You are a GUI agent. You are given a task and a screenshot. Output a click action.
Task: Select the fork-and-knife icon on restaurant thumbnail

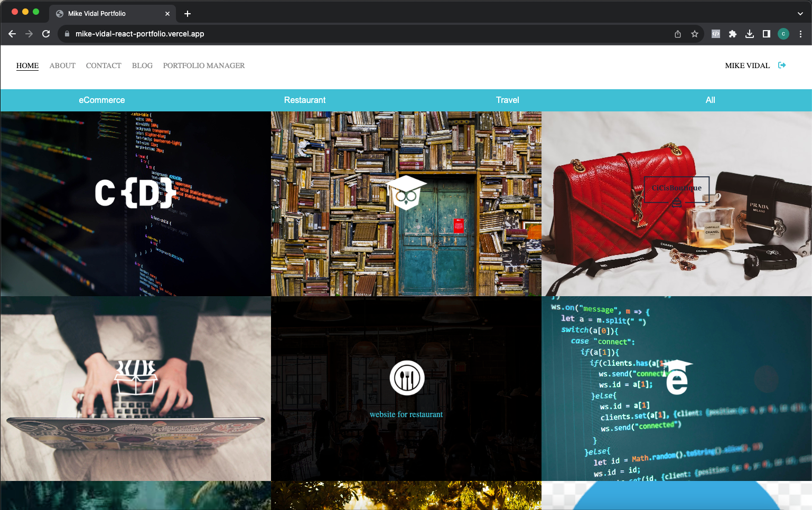pyautogui.click(x=406, y=377)
